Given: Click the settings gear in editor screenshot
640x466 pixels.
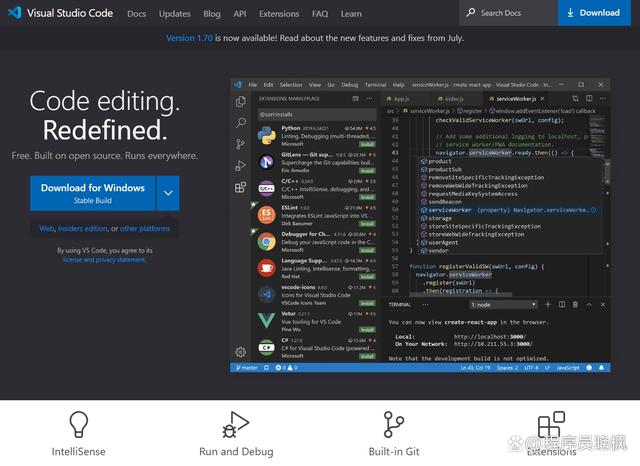Looking at the screenshot, I should [x=240, y=352].
